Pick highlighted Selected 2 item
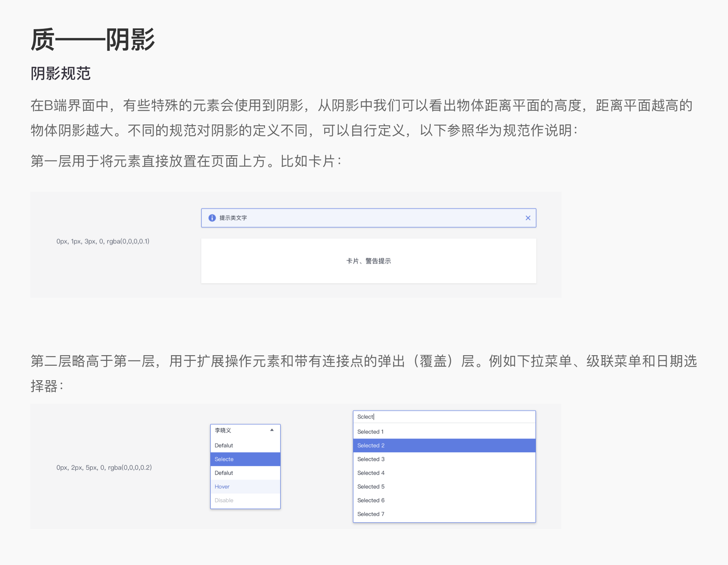 444,445
